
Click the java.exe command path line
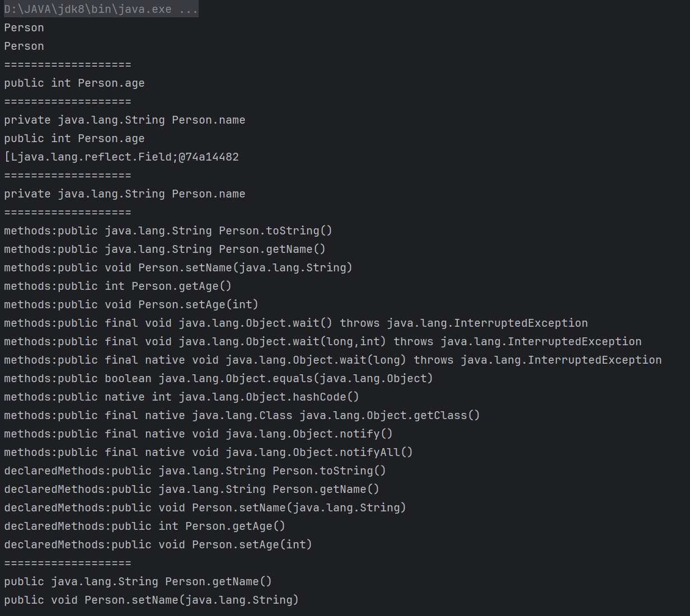[101, 10]
